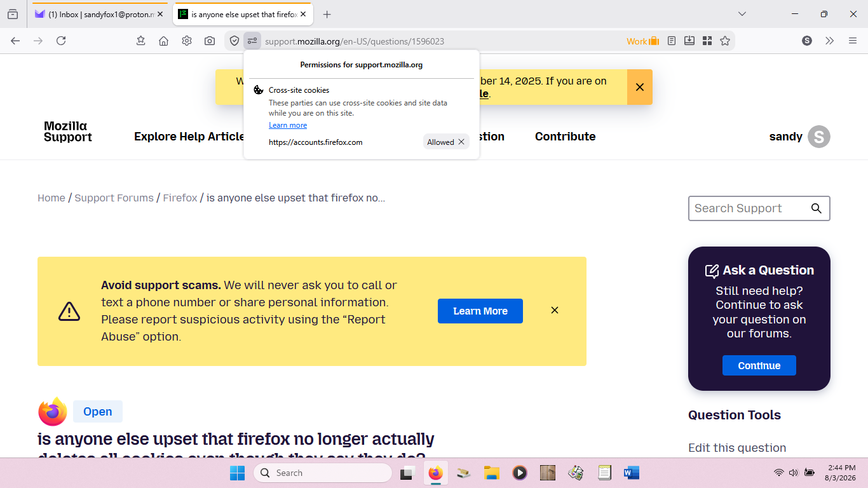Open the Wi-Fi network tray icon
This screenshot has width=868, height=488.
coord(778,473)
